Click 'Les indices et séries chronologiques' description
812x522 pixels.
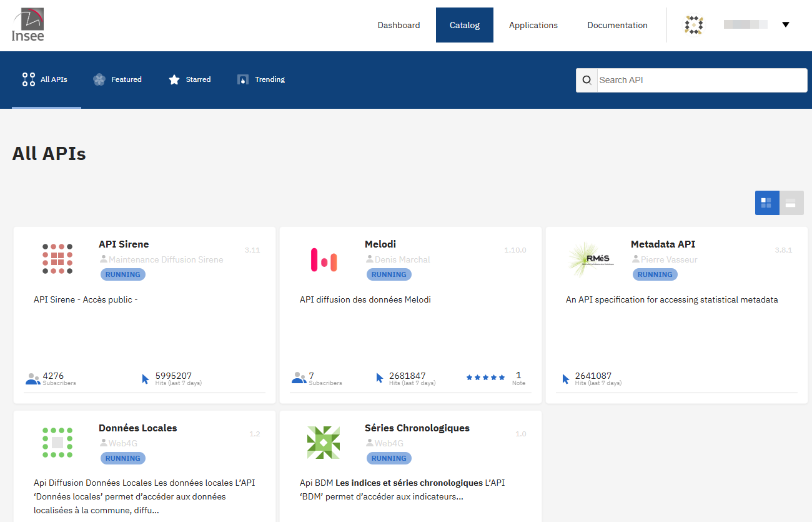coord(410,483)
